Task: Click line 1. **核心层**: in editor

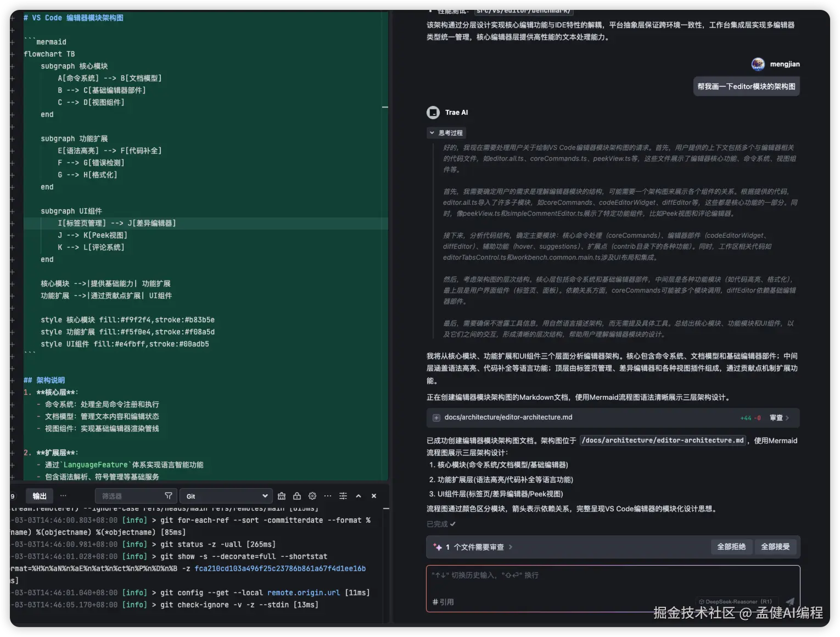Action: coord(51,392)
